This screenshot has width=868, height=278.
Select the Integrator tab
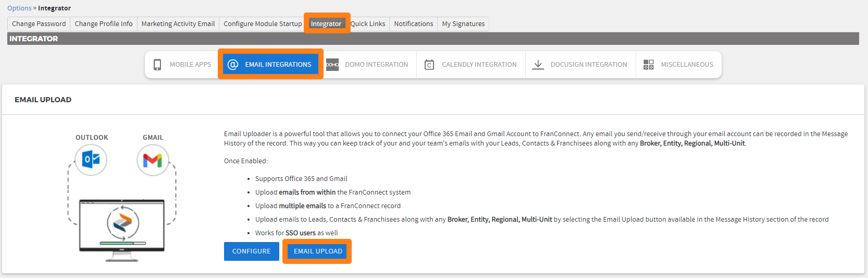pos(326,24)
